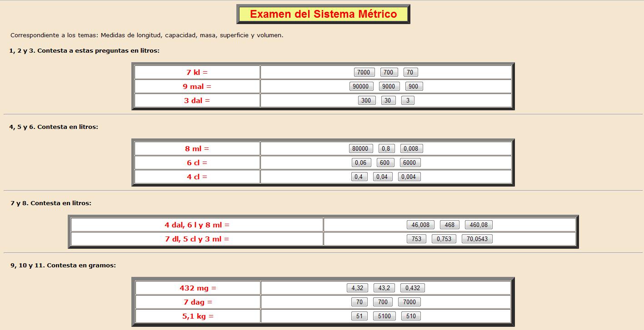The width and height of the screenshot is (644, 330).
Task: Click the '3 dal =' question label
Action: 197,100
